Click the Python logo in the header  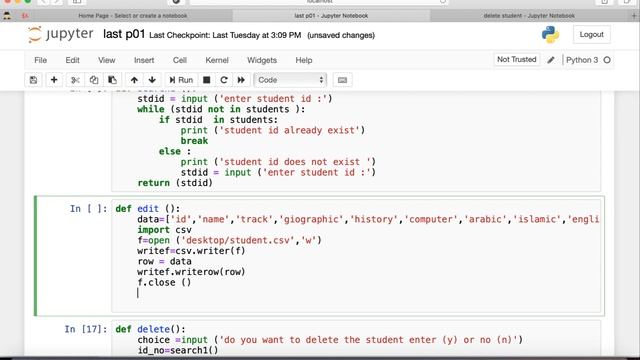550,35
